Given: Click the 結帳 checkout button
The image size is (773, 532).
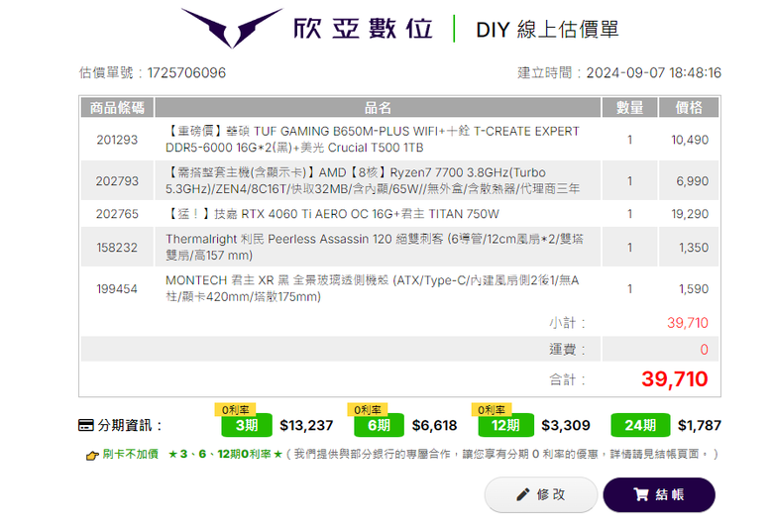Looking at the screenshot, I should coord(659,494).
